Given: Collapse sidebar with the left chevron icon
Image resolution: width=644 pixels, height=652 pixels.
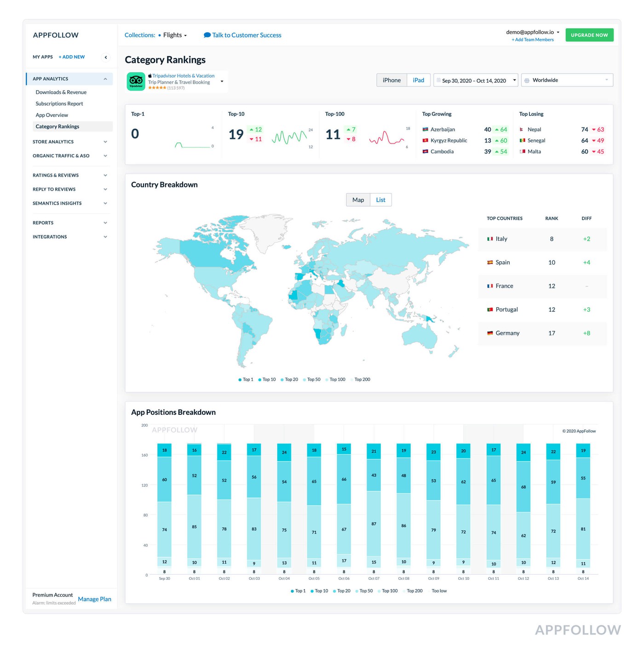Looking at the screenshot, I should [106, 57].
